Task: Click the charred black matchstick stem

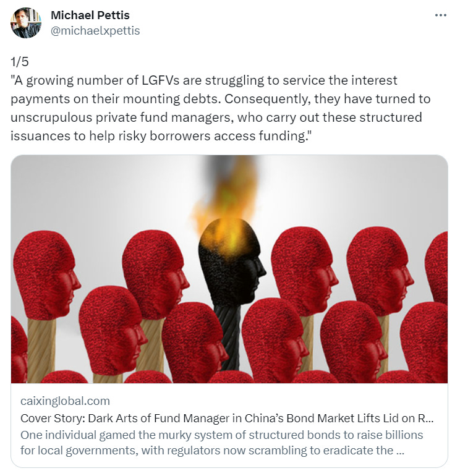Action: [227, 337]
